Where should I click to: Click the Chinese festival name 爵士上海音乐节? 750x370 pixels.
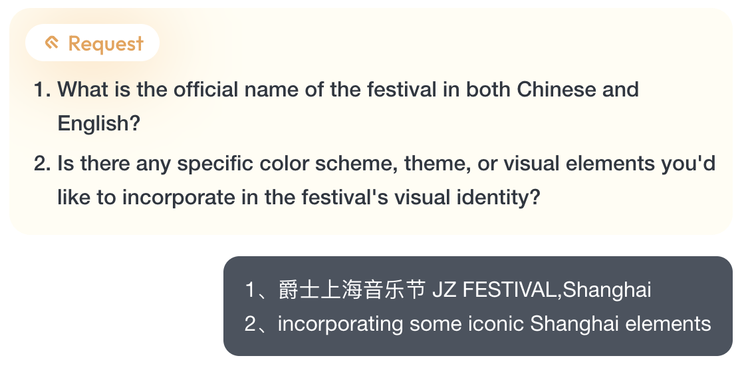pyautogui.click(x=352, y=290)
